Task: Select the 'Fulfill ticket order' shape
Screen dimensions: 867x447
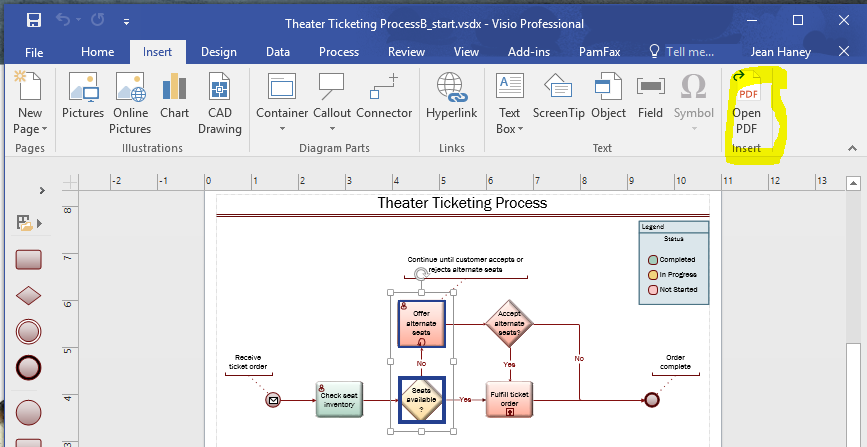Action: click(509, 399)
